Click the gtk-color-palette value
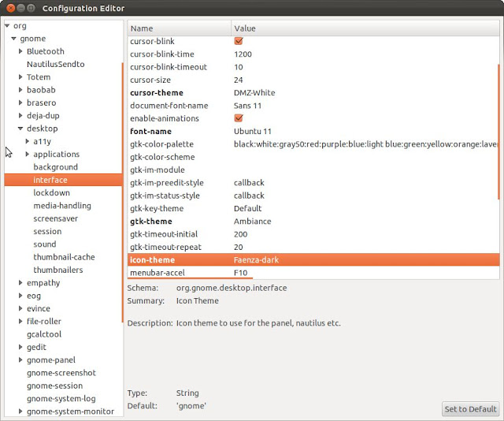The width and height of the screenshot is (504, 421). pyautogui.click(x=365, y=144)
